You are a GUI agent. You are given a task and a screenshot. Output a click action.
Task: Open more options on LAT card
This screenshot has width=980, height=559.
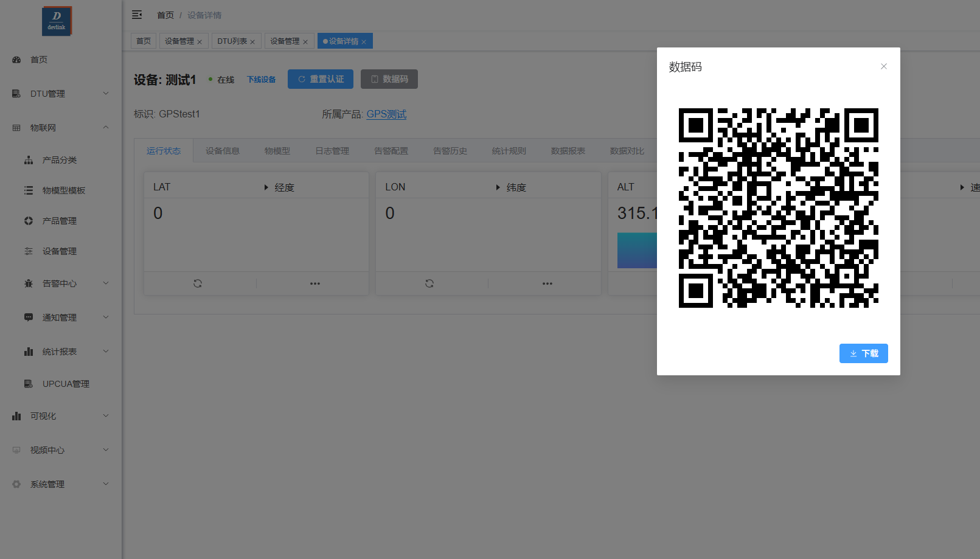click(x=315, y=283)
